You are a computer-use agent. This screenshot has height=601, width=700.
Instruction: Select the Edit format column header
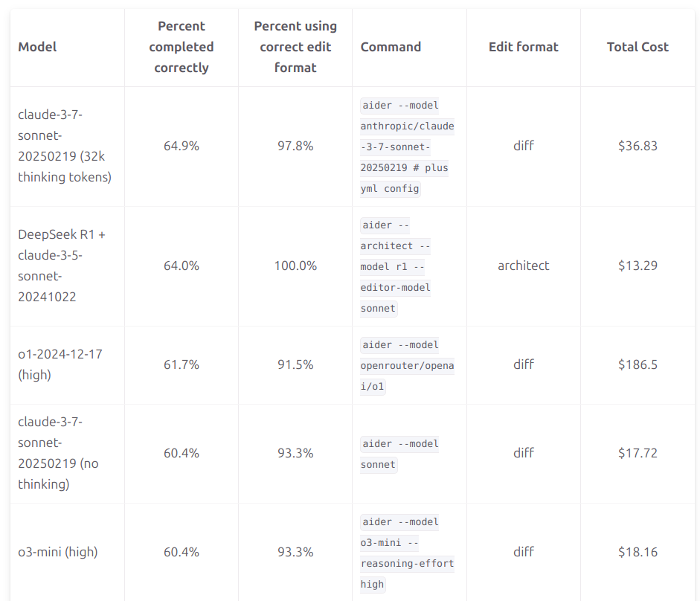tap(523, 47)
